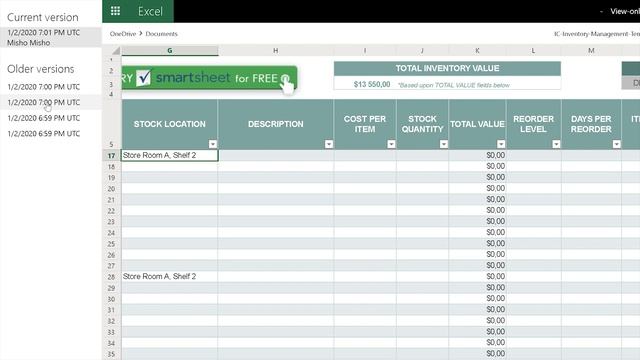Click cell Store Room A, Shelf 2 in row 17

(170, 156)
